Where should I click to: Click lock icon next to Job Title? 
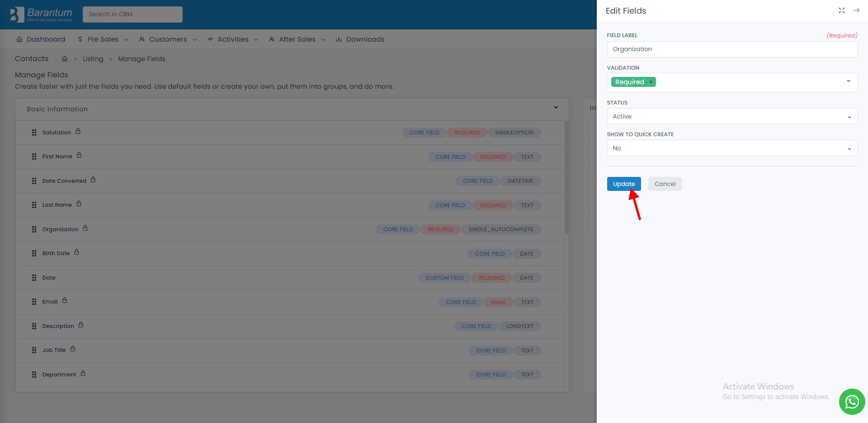[x=72, y=349]
